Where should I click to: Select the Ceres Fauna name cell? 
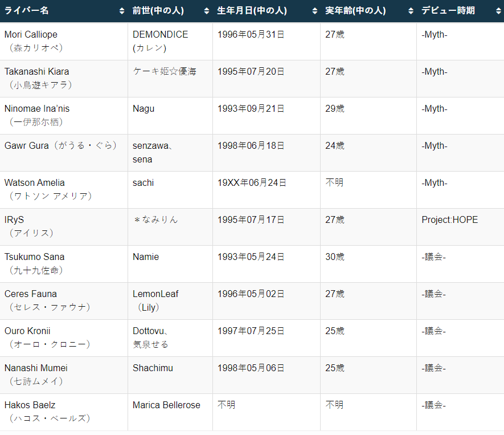[64, 300]
